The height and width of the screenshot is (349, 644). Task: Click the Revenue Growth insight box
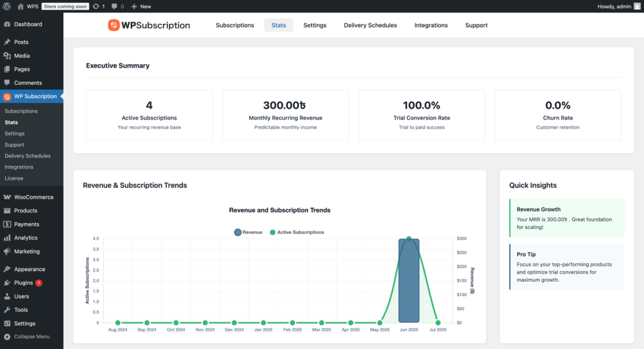tap(567, 218)
